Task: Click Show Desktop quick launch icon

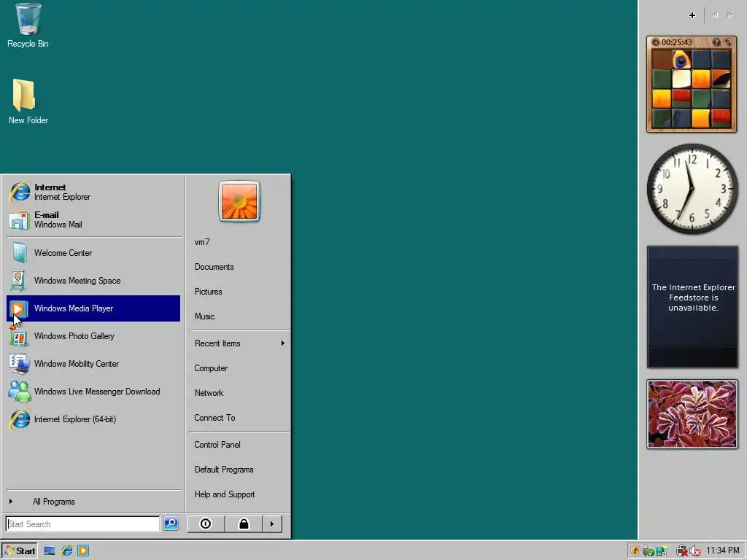Action: [x=50, y=551]
